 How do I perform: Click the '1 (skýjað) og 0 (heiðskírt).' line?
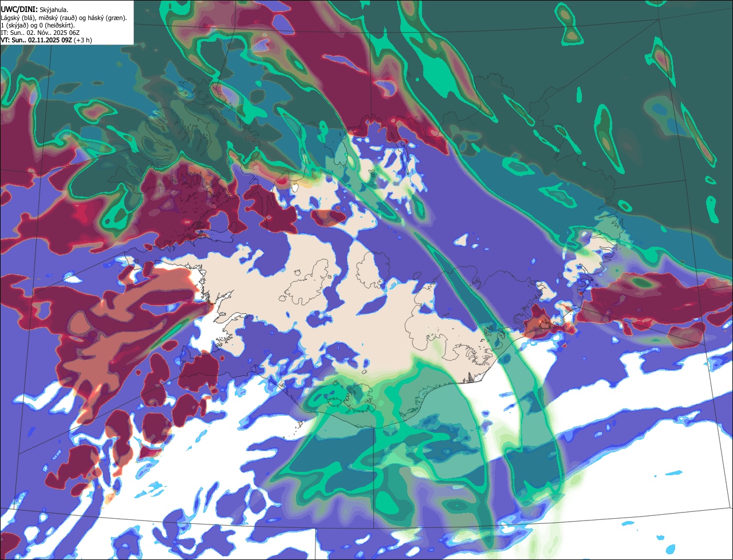coord(37,25)
